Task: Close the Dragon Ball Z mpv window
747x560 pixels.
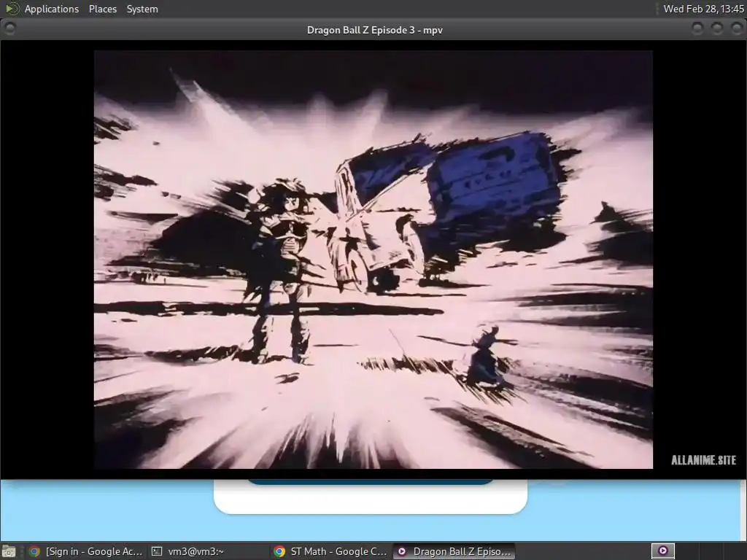Action: 737,29
